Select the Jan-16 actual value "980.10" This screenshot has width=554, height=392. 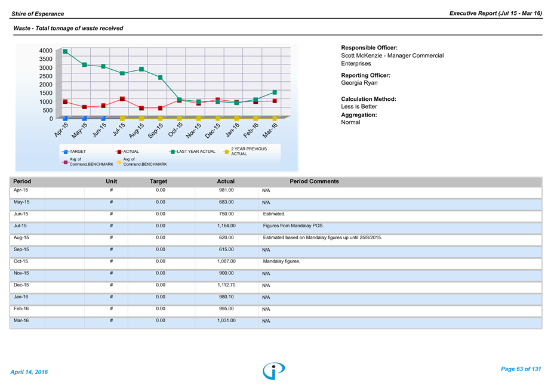coord(226,297)
